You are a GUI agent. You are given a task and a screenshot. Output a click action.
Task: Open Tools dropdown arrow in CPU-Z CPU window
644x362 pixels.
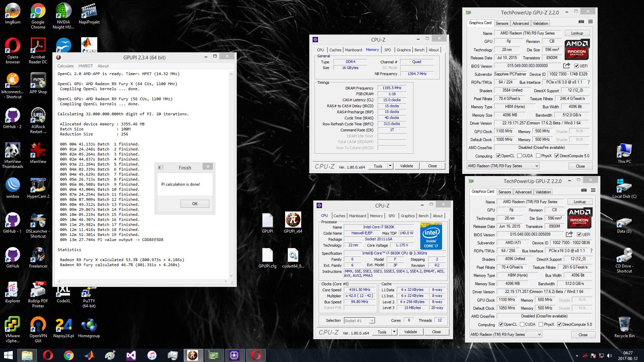coord(394,332)
